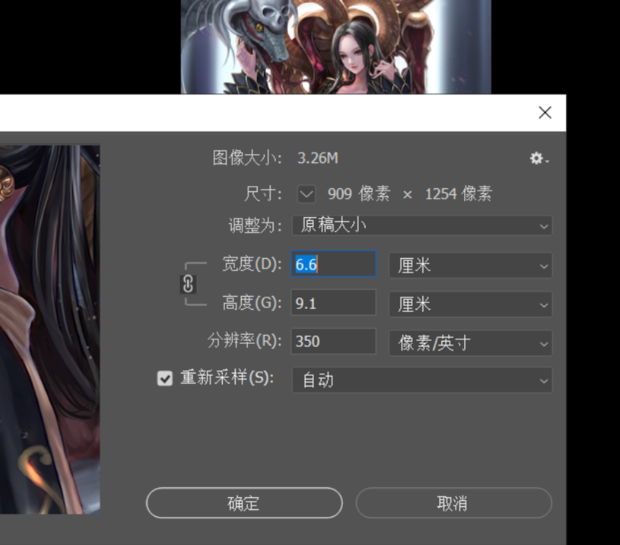Click the canvas artwork behind the dialog
Viewport: 620px width, 545px height.
click(x=336, y=47)
